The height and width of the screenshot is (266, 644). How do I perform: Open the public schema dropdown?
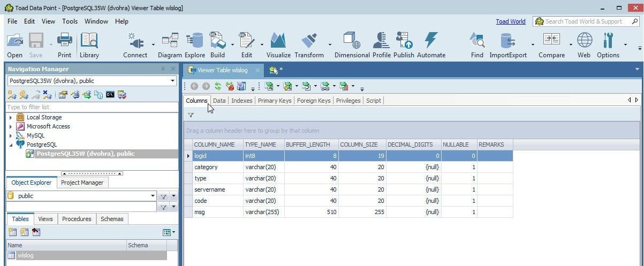pos(153,196)
